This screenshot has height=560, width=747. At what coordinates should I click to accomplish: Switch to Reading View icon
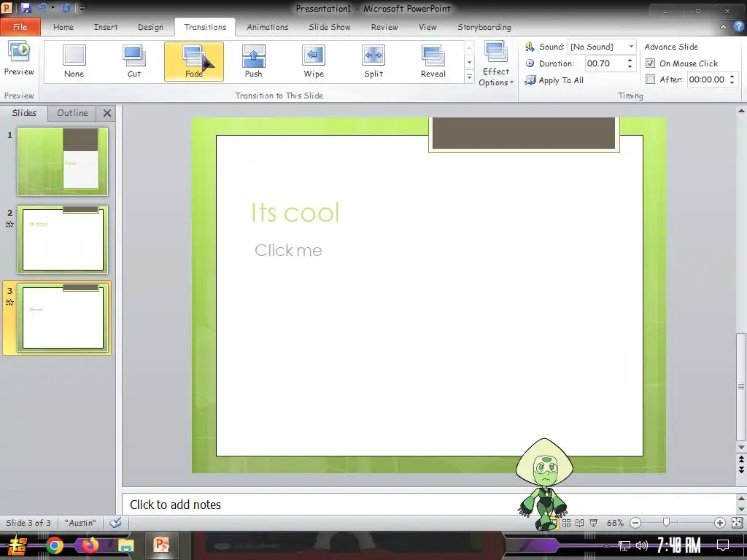[579, 523]
